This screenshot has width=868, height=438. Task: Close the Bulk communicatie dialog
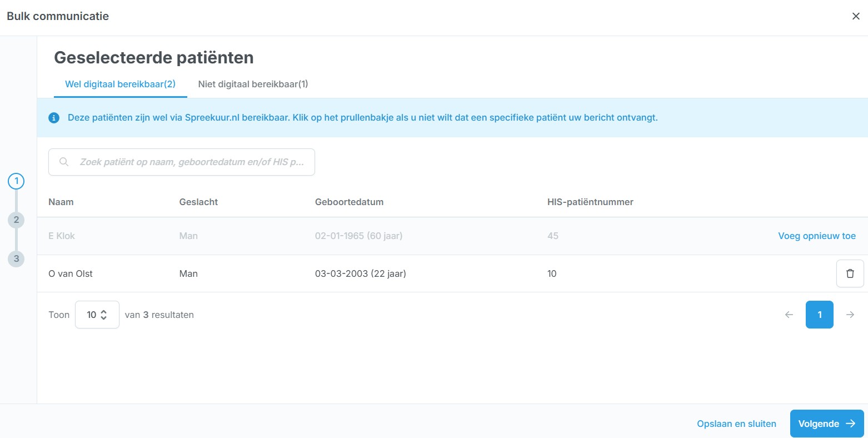click(x=856, y=16)
